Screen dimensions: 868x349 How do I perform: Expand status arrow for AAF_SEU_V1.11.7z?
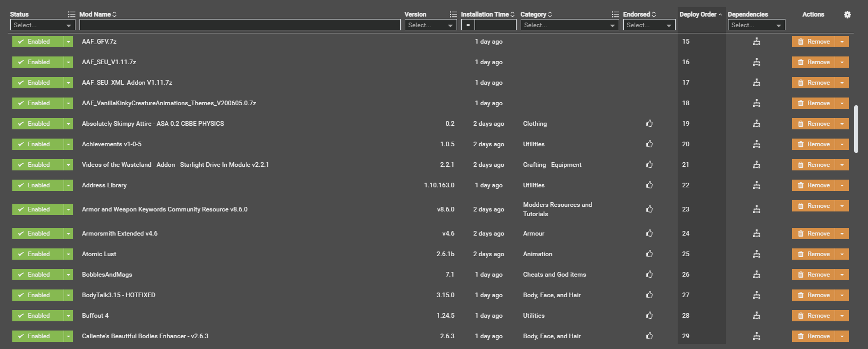tap(68, 62)
